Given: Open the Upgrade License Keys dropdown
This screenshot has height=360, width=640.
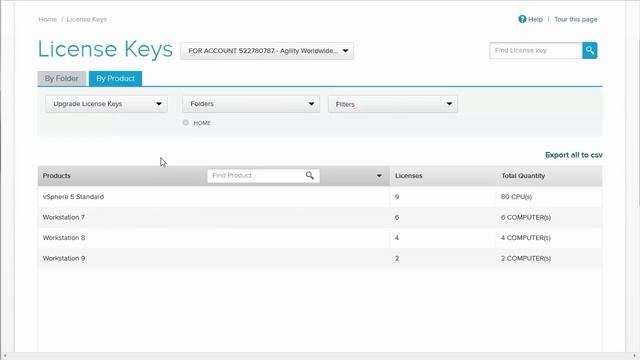Looking at the screenshot, I should coord(107,104).
